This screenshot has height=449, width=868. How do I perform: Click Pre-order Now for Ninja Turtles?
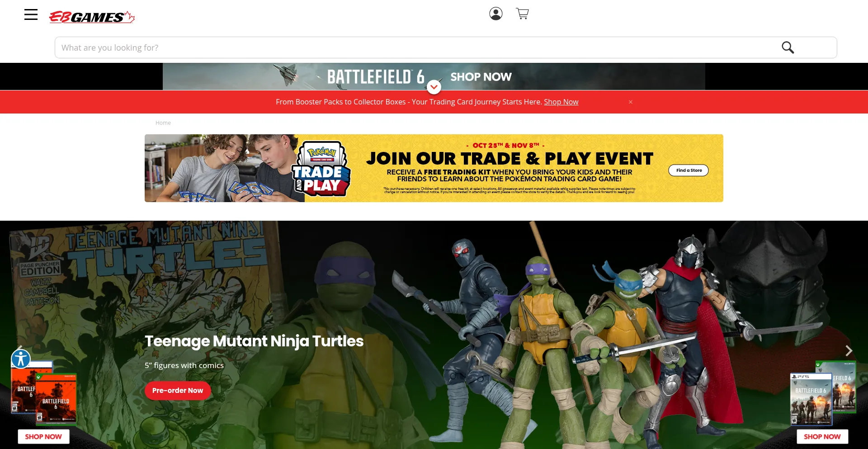pos(178,391)
